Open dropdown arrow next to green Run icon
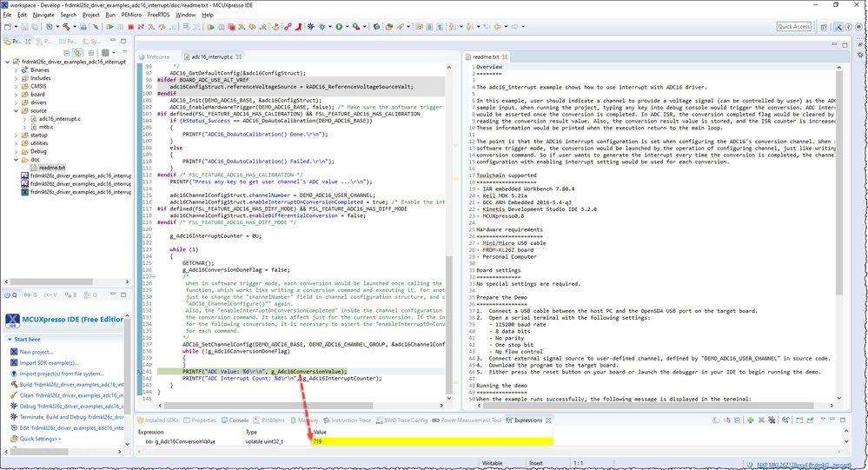This screenshot has height=470, width=868. (347, 27)
